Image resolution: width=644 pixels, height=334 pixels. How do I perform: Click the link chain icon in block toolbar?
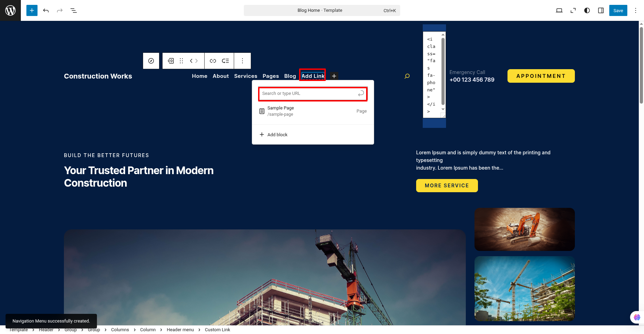[213, 61]
